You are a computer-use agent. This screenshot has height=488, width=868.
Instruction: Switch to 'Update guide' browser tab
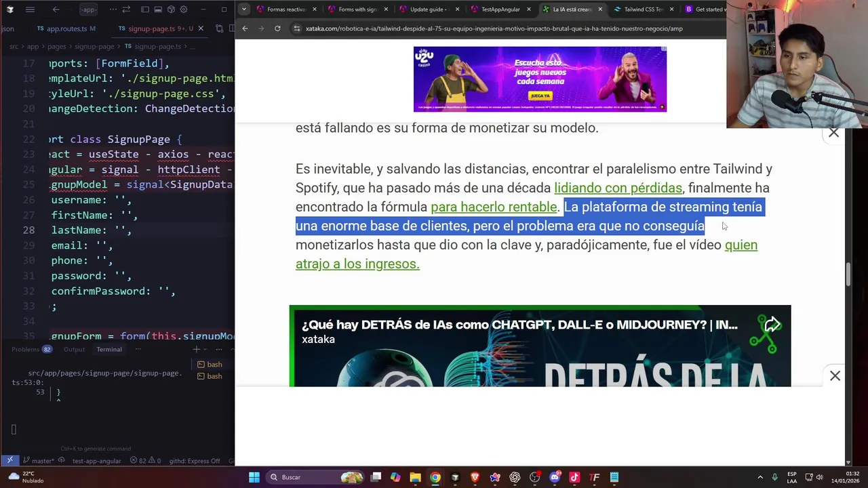429,9
